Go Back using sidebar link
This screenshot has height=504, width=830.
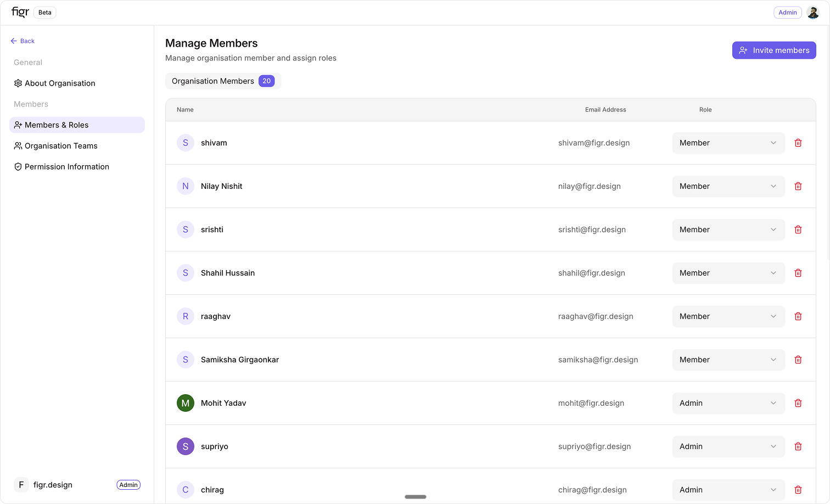click(x=23, y=41)
